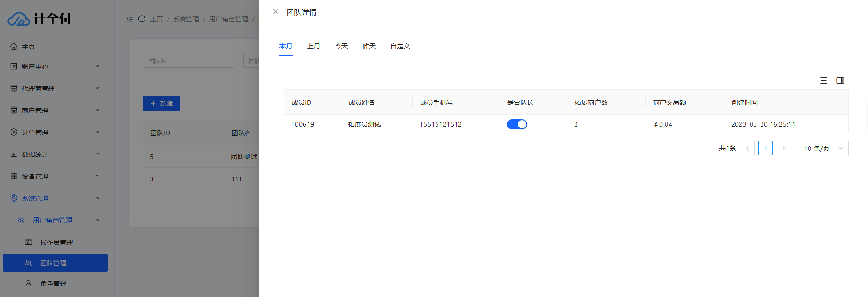Open the 10 条/页 page size dropdown
Image resolution: width=868 pixels, height=297 pixels.
[823, 148]
